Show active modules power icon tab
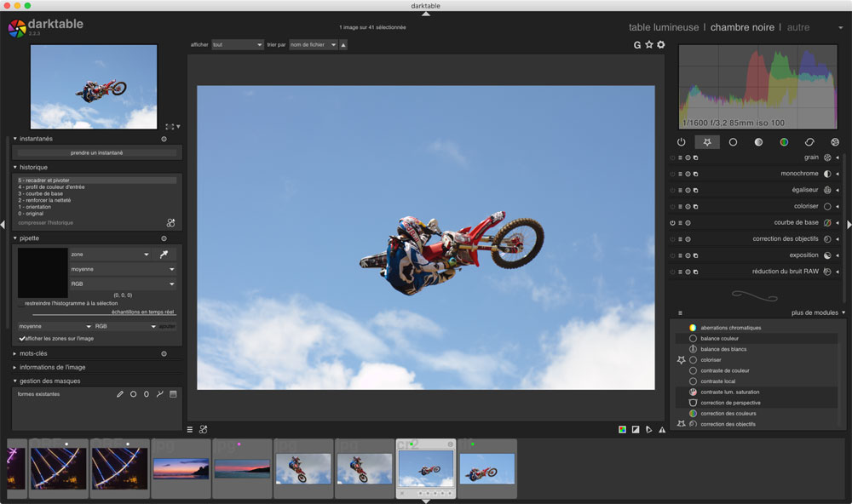 [x=681, y=142]
